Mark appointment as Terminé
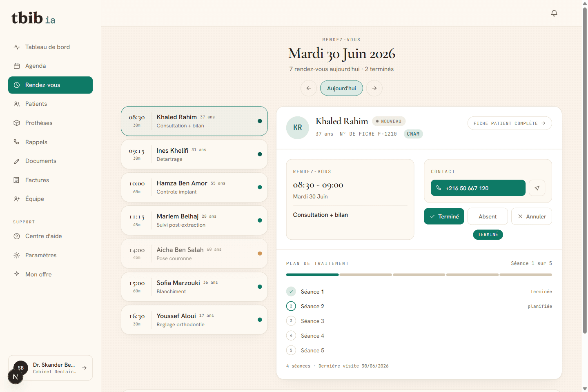The width and height of the screenshot is (588, 392). [444, 216]
